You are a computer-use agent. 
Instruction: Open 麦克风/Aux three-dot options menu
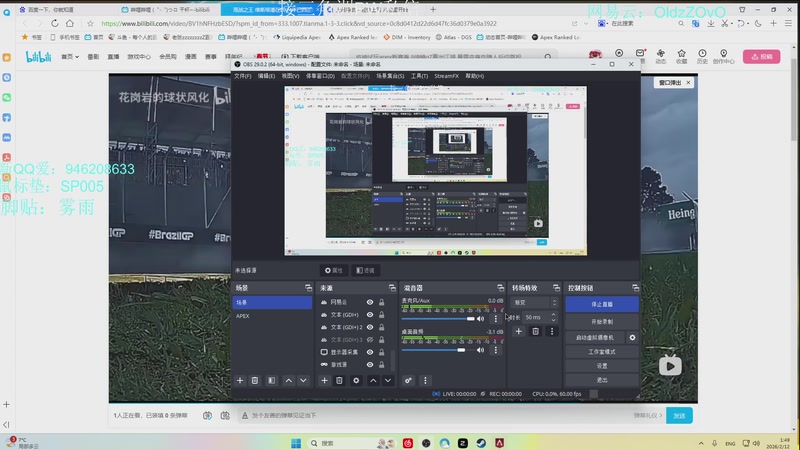click(x=495, y=319)
